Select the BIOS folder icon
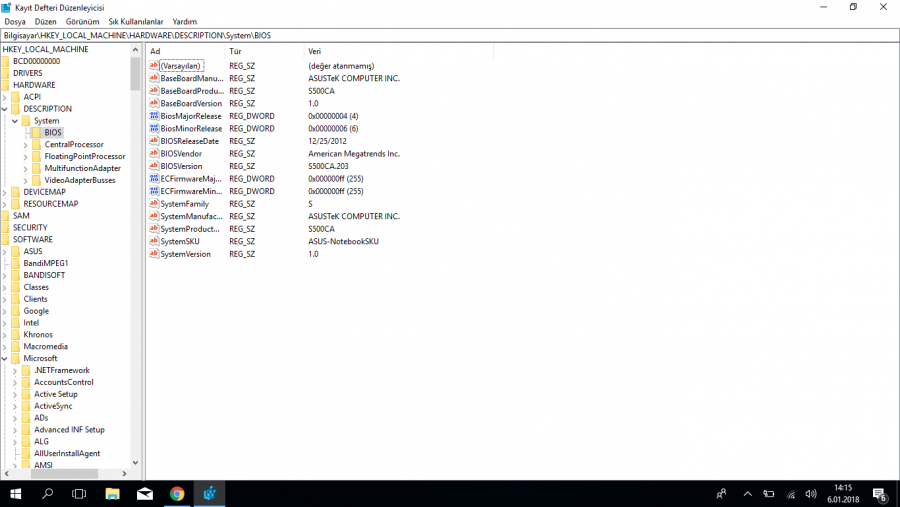 pyautogui.click(x=36, y=132)
